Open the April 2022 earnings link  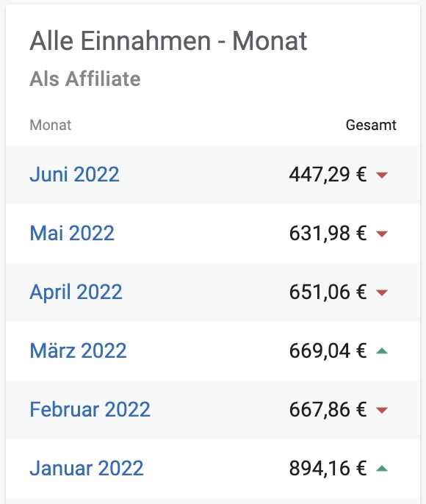click(76, 292)
